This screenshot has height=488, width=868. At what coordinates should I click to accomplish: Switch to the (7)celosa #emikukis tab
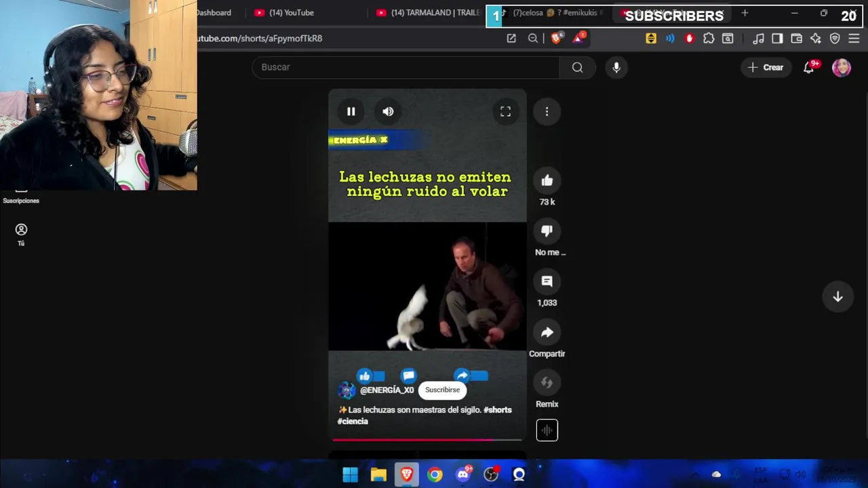[x=551, y=13]
